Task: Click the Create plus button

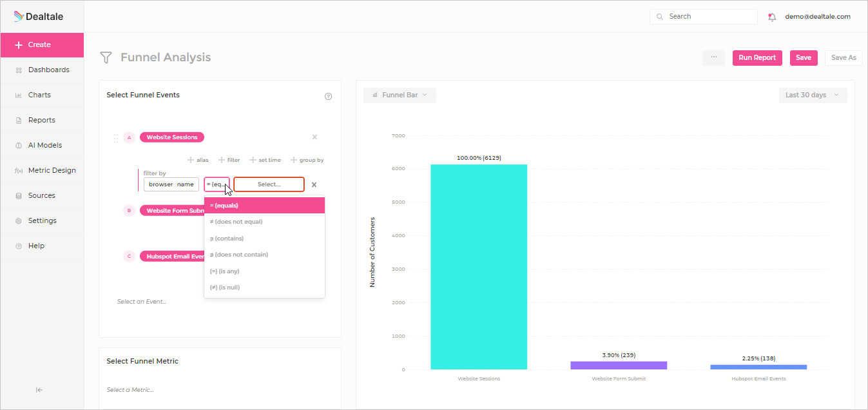Action: pyautogui.click(x=42, y=44)
